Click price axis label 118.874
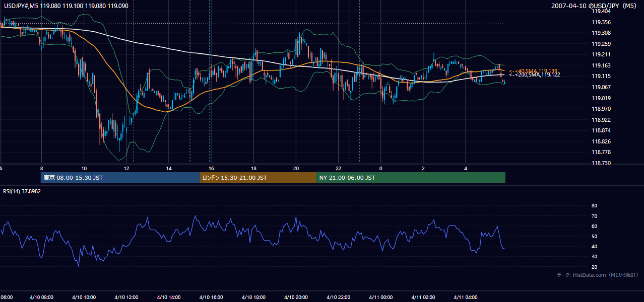 [601, 130]
